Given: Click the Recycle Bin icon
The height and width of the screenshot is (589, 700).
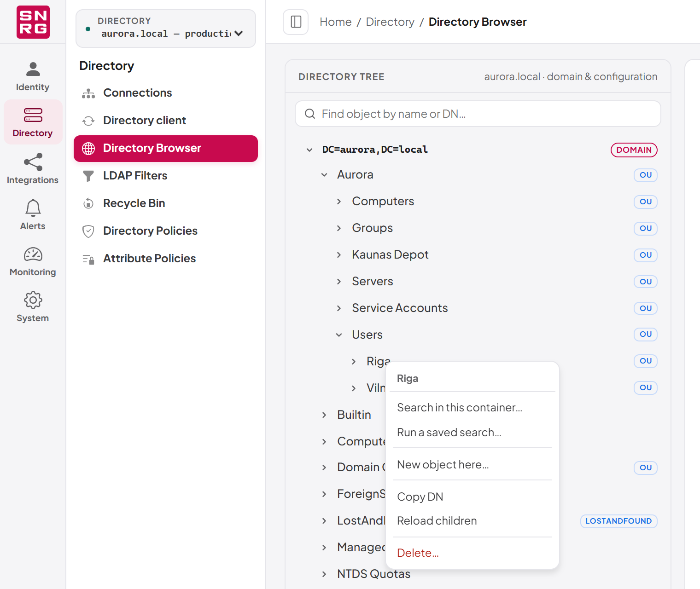Looking at the screenshot, I should click(88, 203).
